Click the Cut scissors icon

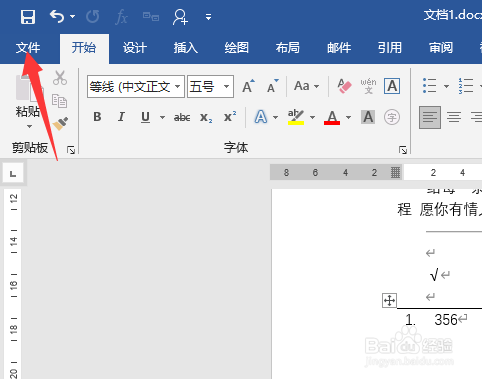pyautogui.click(x=60, y=78)
